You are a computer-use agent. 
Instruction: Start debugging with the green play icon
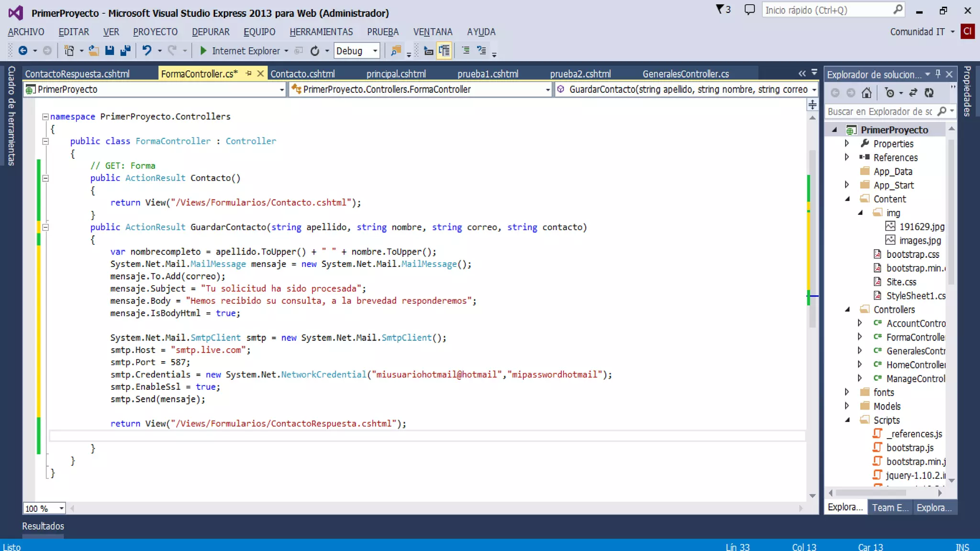[x=203, y=51]
